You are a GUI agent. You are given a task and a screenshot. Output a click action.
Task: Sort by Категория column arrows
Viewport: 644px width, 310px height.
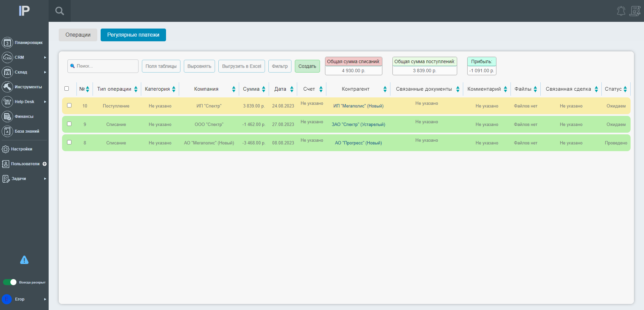click(x=174, y=89)
